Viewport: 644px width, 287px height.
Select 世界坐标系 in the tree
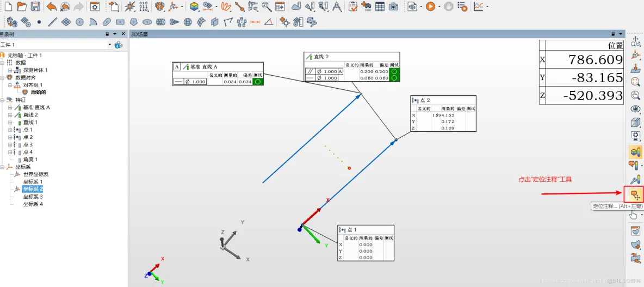pyautogui.click(x=36, y=174)
